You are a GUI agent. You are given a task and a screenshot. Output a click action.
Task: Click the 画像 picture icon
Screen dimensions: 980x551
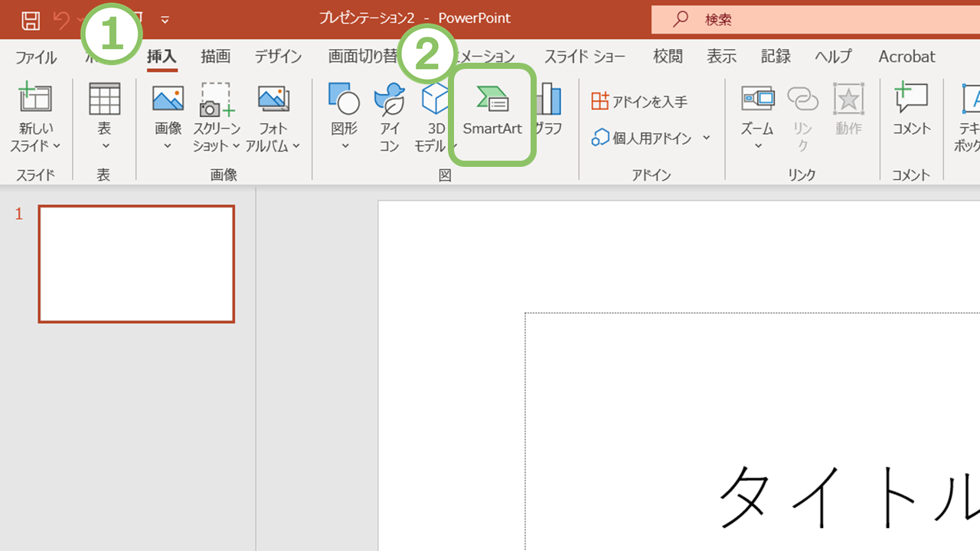pos(168,99)
